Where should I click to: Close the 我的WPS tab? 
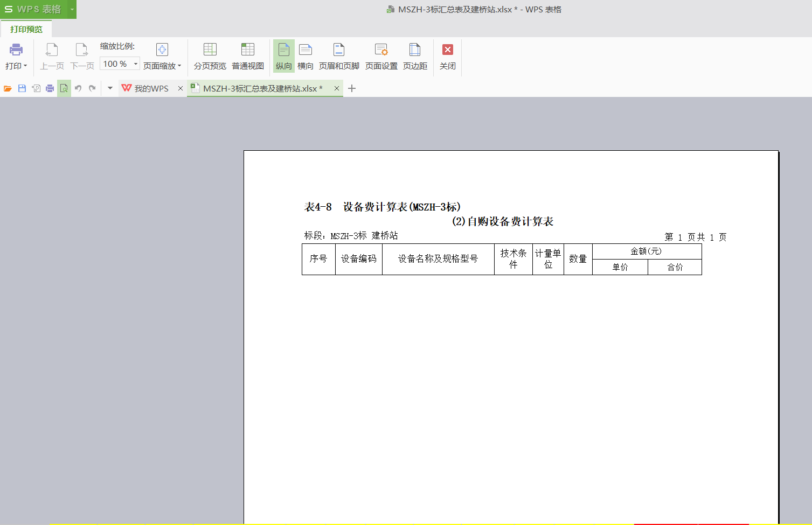[181, 88]
